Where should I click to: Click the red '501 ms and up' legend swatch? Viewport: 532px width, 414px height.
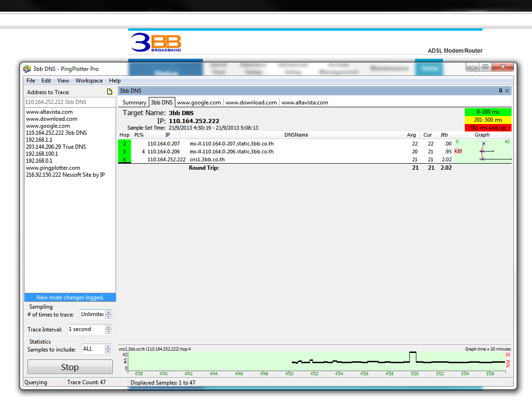click(488, 128)
